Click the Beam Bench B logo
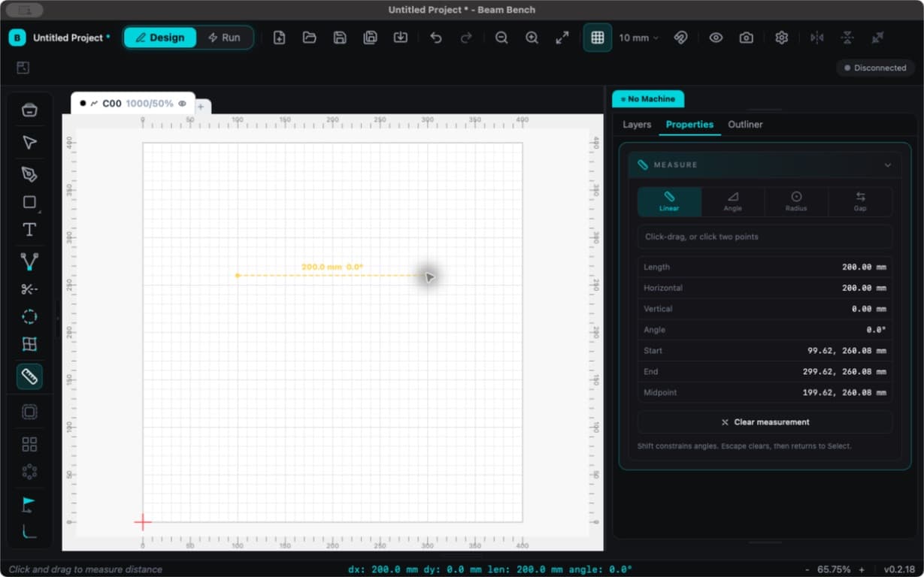Viewport: 924px width, 577px height. [x=17, y=38]
